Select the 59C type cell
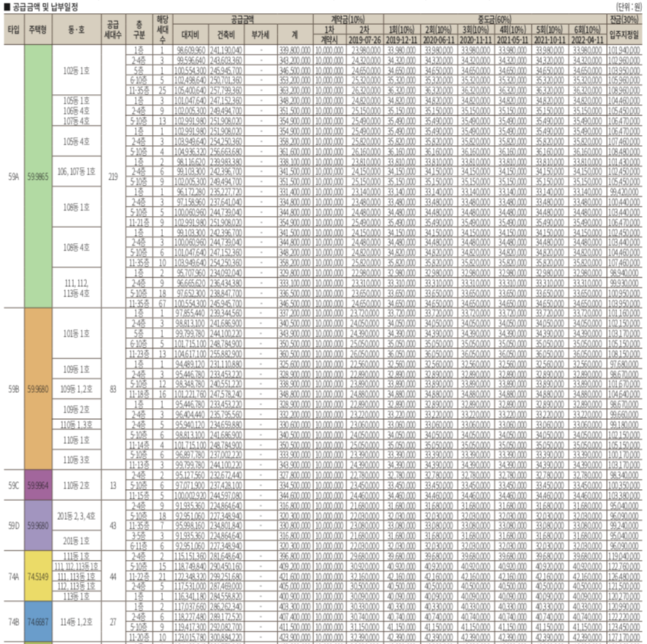This screenshot has height=644, width=647. (x=14, y=485)
